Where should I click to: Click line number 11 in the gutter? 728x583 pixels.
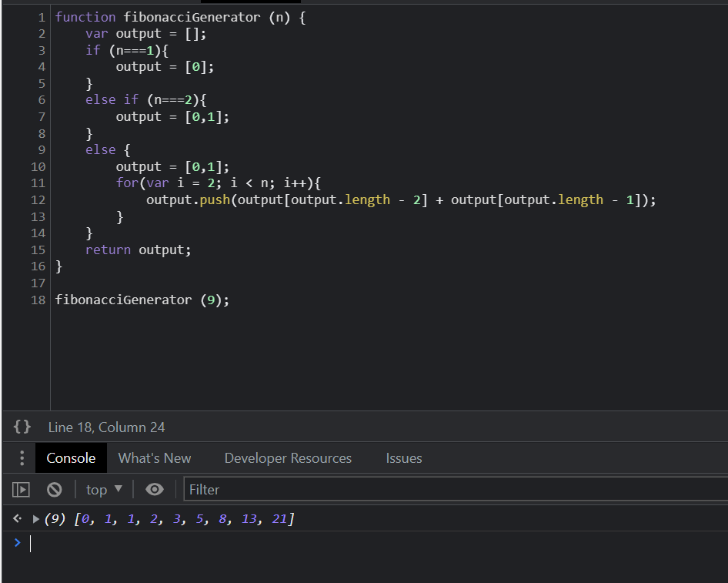click(38, 183)
